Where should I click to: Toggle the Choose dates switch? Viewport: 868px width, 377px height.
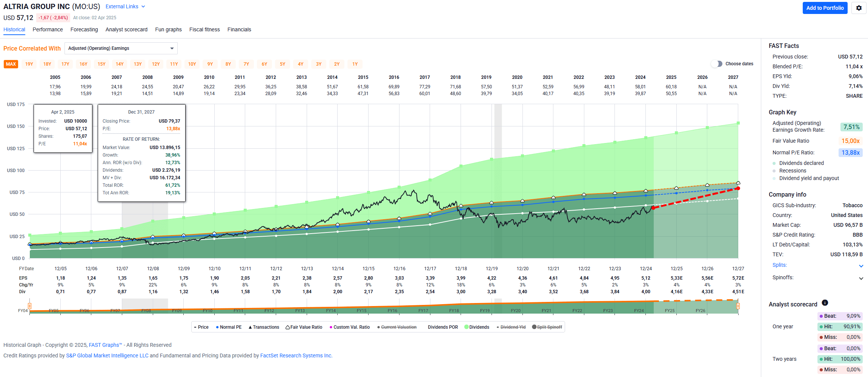coord(717,64)
